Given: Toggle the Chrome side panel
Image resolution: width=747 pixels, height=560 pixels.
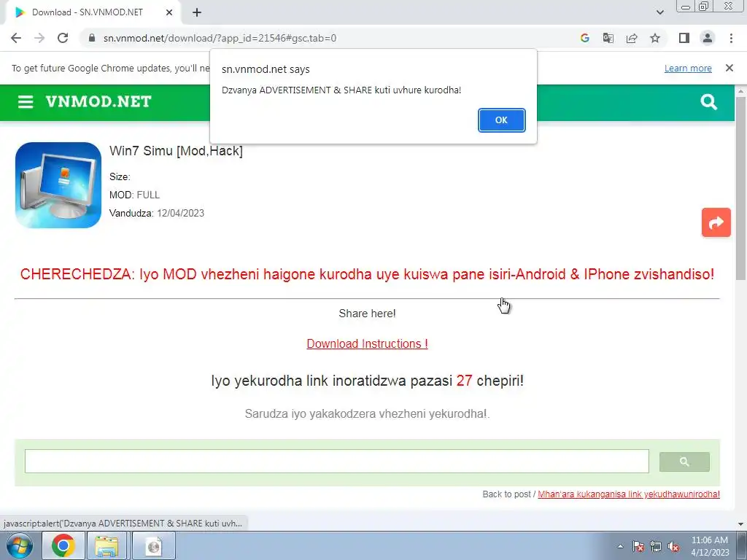Looking at the screenshot, I should [x=684, y=38].
